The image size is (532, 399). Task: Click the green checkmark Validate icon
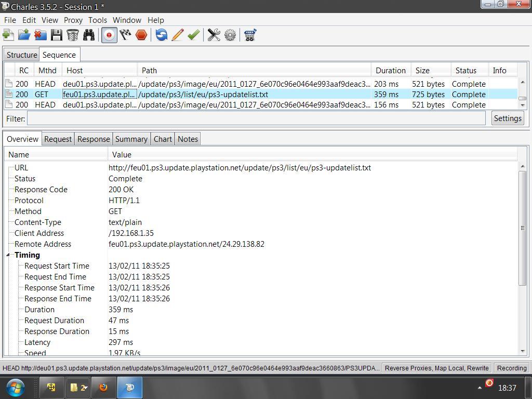[194, 35]
